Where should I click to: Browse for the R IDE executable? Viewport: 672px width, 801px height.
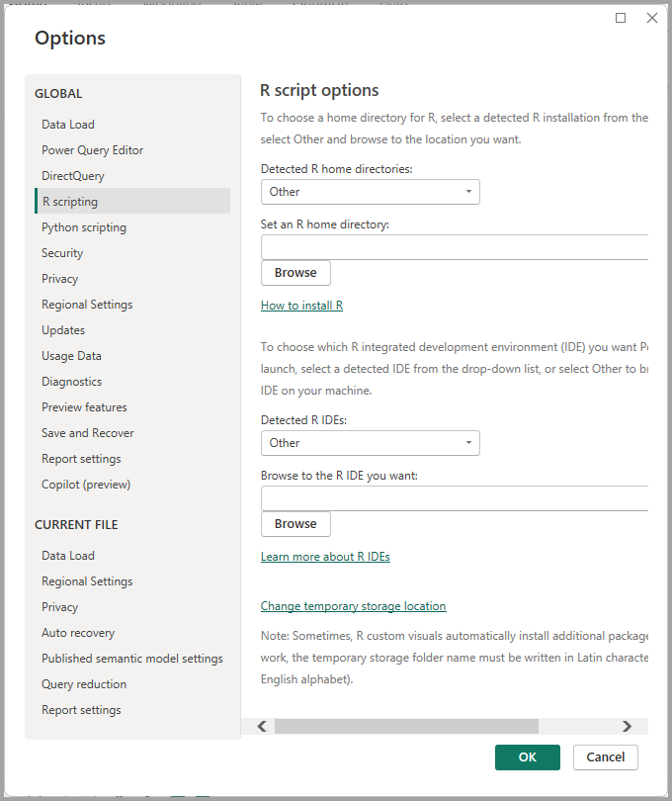(295, 524)
